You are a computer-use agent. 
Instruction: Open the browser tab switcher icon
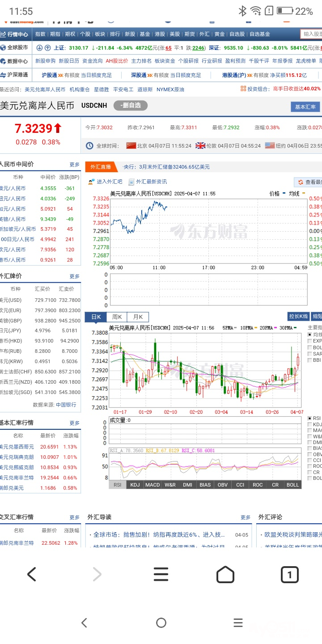pyautogui.click(x=289, y=574)
